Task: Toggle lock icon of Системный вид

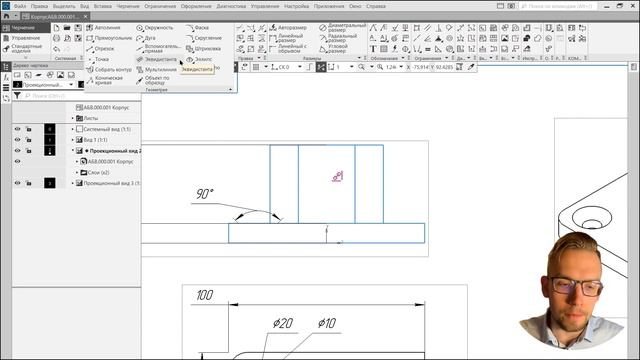Action: coord(29,129)
